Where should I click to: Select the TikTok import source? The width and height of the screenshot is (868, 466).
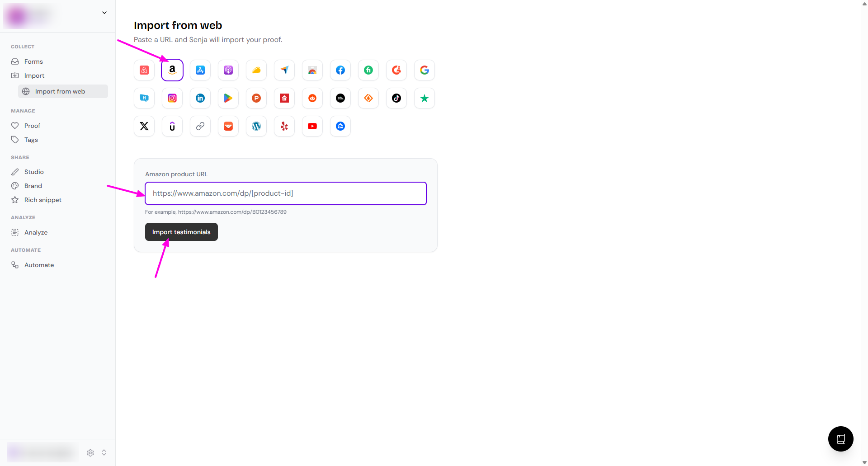pyautogui.click(x=396, y=98)
